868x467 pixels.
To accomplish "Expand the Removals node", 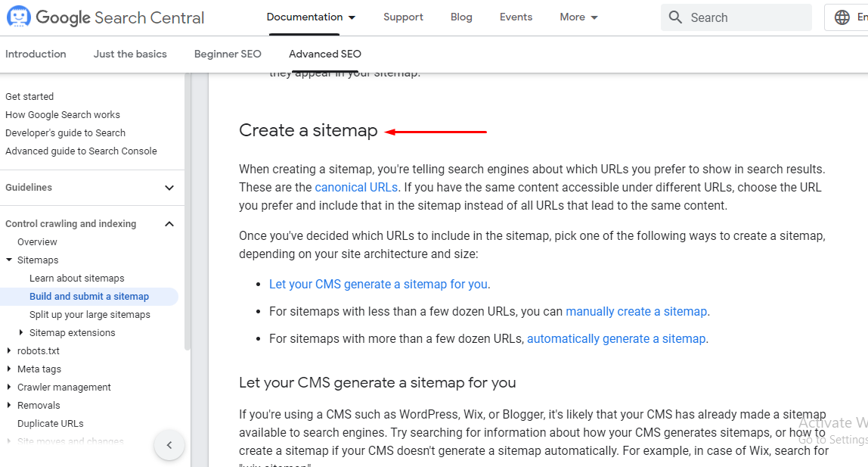I will 9,405.
